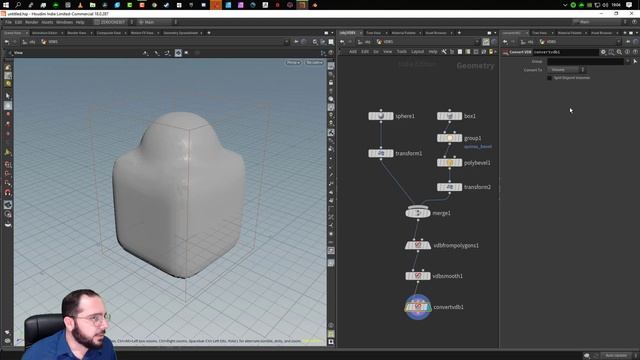Viewport: 640px width, 360px height.
Task: Open the Windows menu
Action: pos(64,22)
